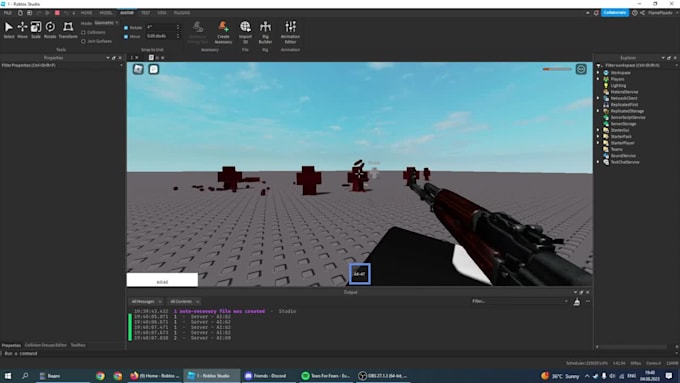The width and height of the screenshot is (680, 383).
Task: Click the taskbar search magnifier
Action: pos(25,376)
